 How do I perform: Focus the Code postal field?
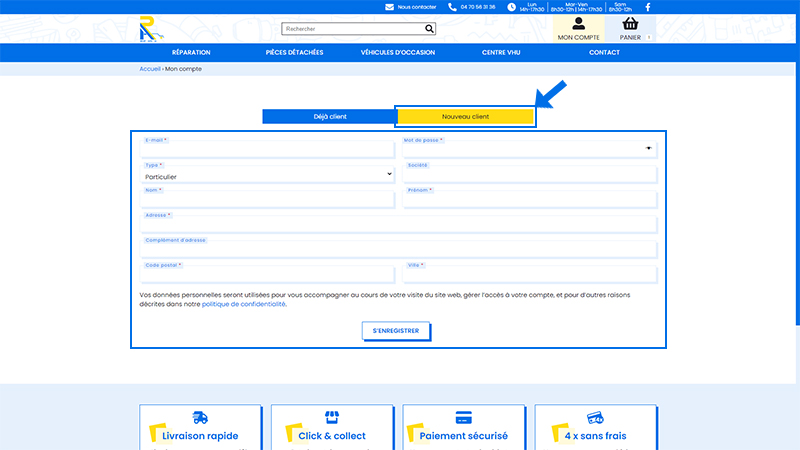coord(267,275)
